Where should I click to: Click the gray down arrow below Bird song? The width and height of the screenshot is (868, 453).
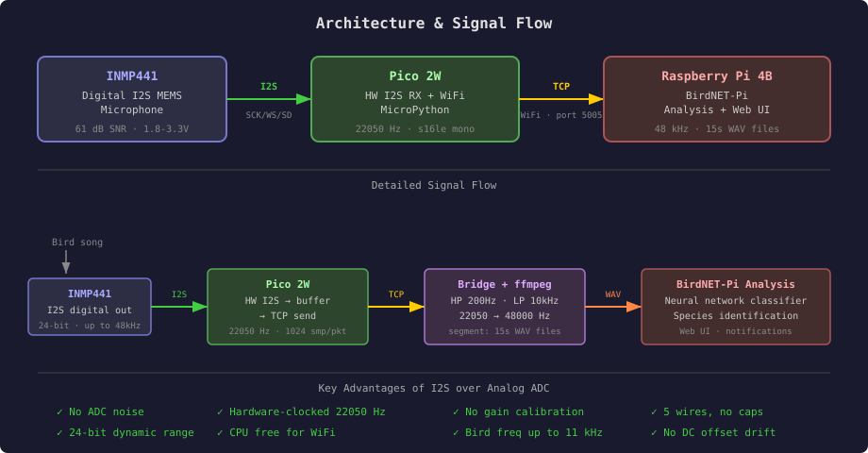tap(66, 262)
